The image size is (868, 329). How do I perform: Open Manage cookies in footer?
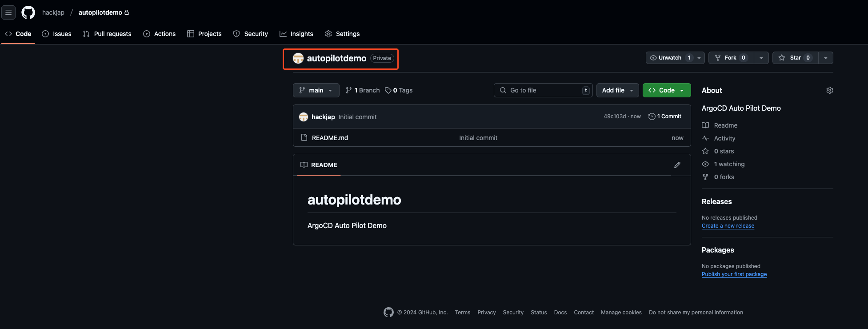621,313
